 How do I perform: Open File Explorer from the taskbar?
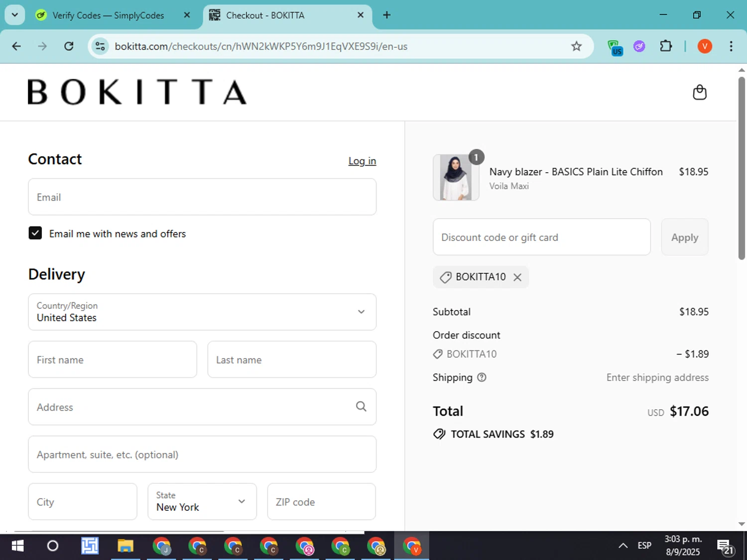click(125, 546)
